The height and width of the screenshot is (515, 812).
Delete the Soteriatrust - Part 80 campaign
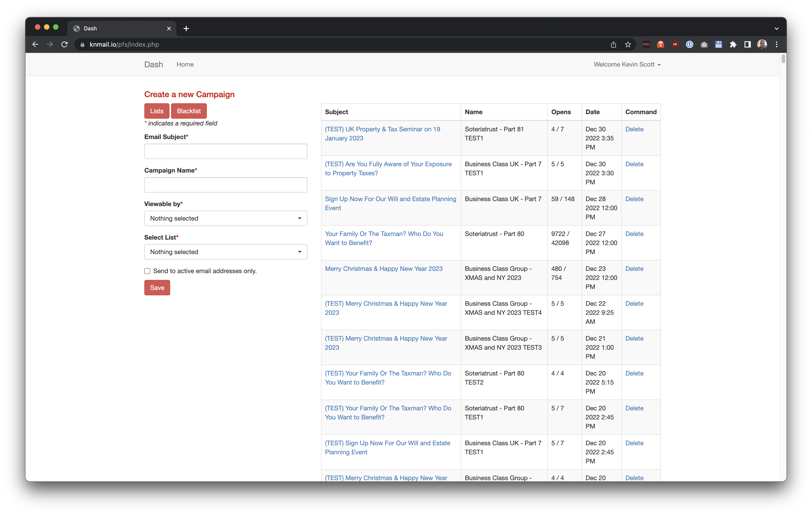click(634, 233)
